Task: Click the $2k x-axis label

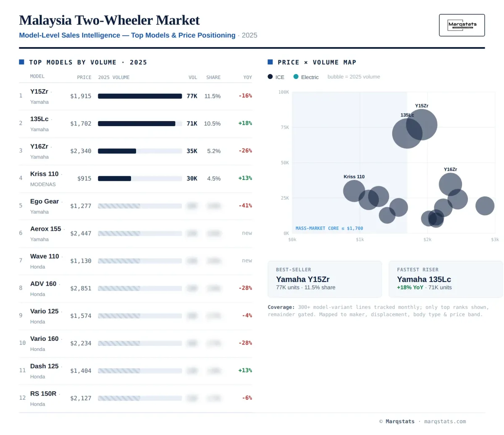Action: coord(427,240)
